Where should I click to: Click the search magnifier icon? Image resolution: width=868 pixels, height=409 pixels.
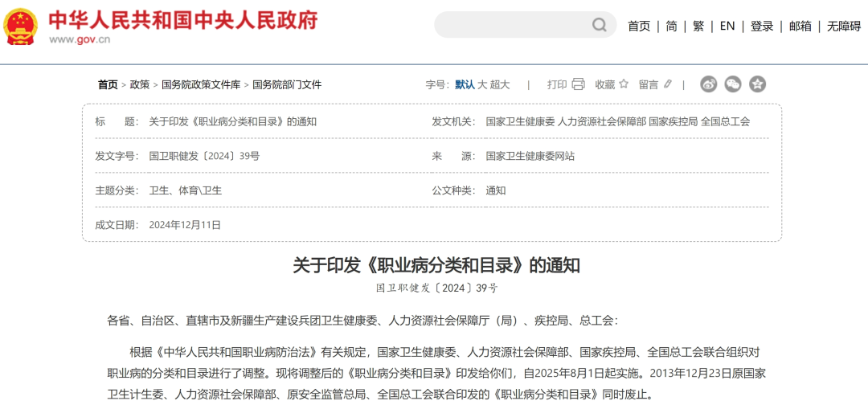(x=599, y=25)
